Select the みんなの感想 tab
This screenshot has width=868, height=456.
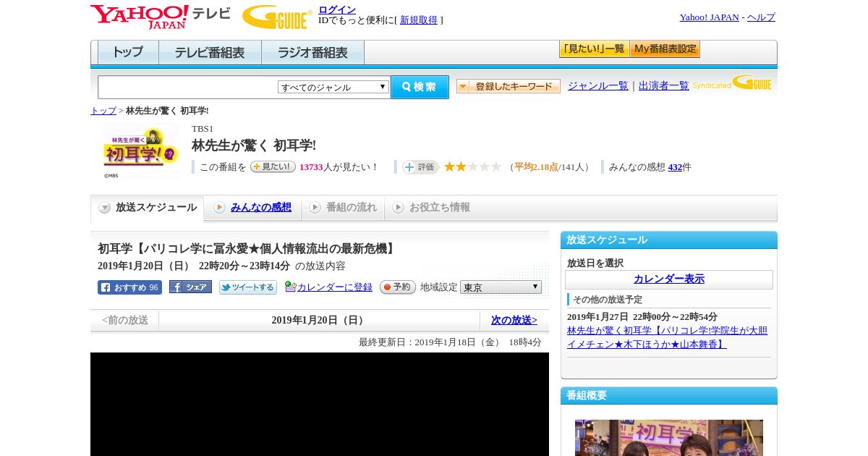coord(253,208)
